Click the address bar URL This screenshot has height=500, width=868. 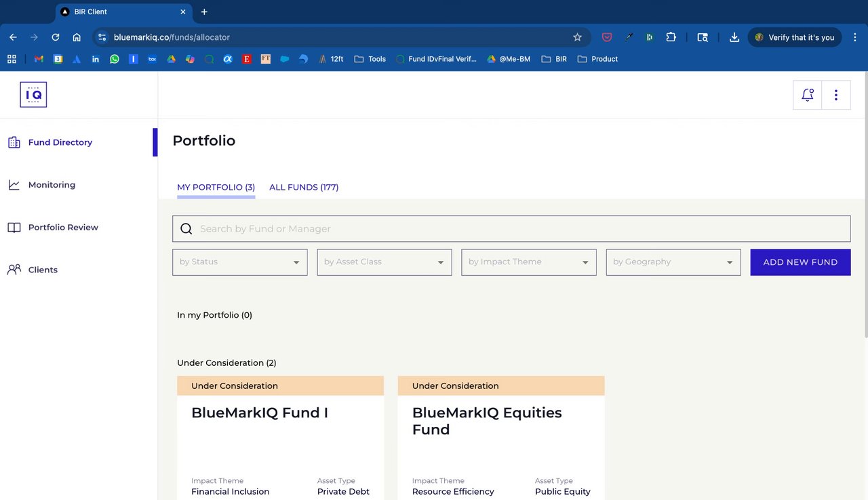tap(172, 37)
